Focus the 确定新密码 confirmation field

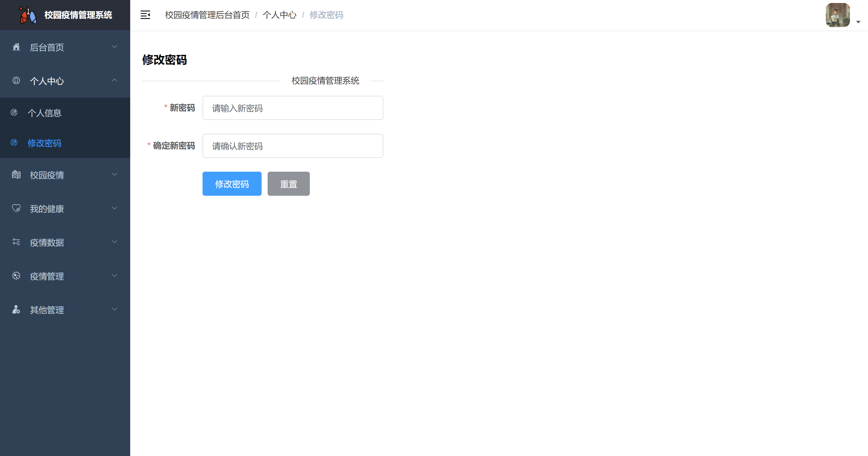(292, 146)
